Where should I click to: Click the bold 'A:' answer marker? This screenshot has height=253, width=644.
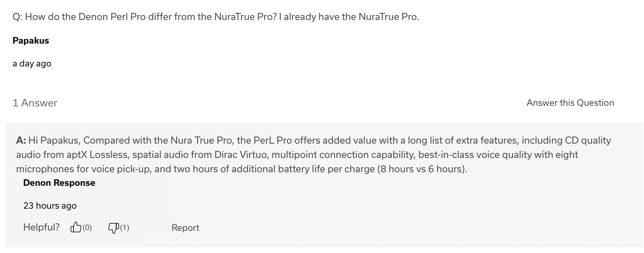[21, 140]
